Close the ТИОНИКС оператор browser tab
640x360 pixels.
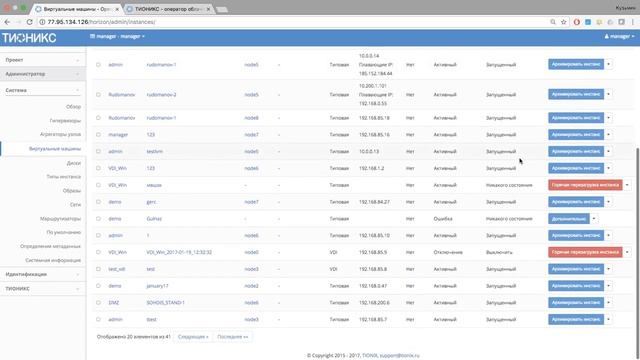[x=208, y=9]
